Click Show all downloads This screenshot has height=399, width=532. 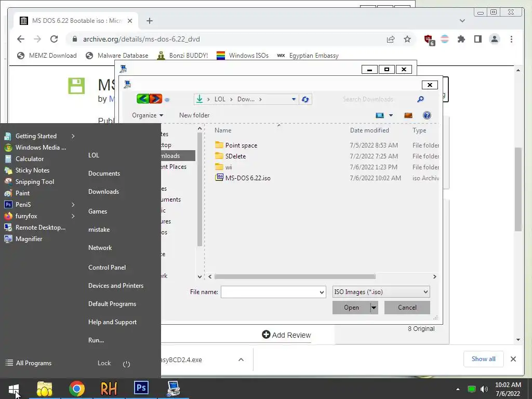point(483,359)
